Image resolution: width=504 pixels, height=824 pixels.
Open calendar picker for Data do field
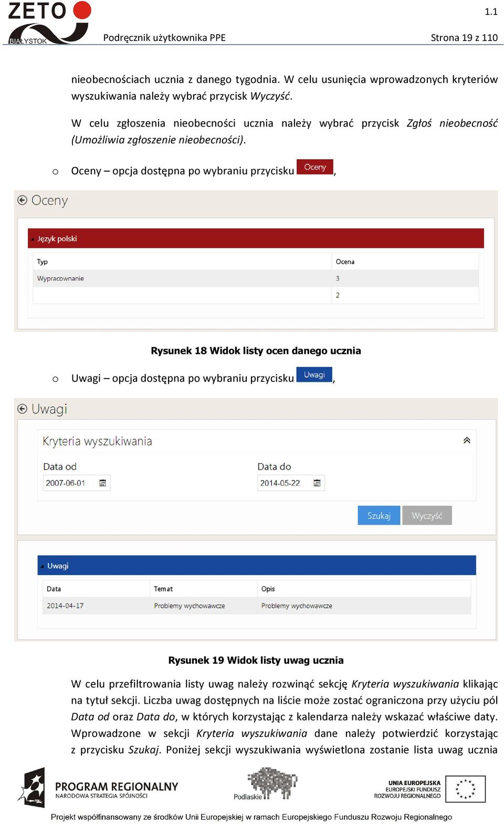tap(317, 483)
